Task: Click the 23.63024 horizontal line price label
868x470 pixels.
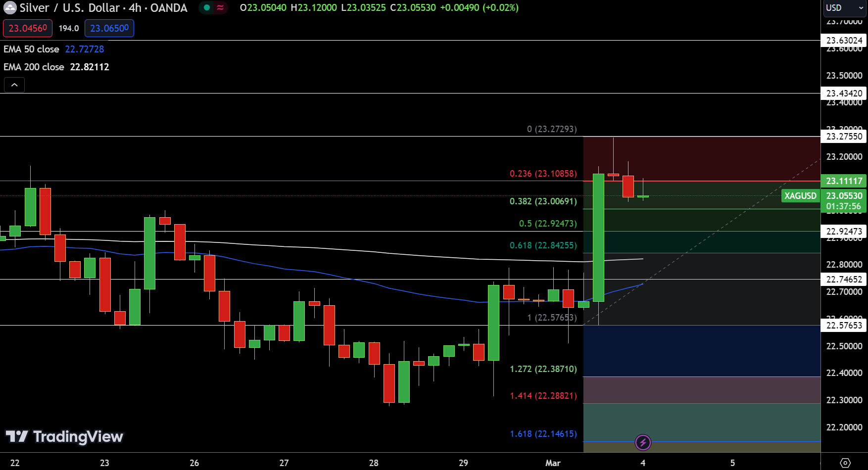Action: pos(844,41)
